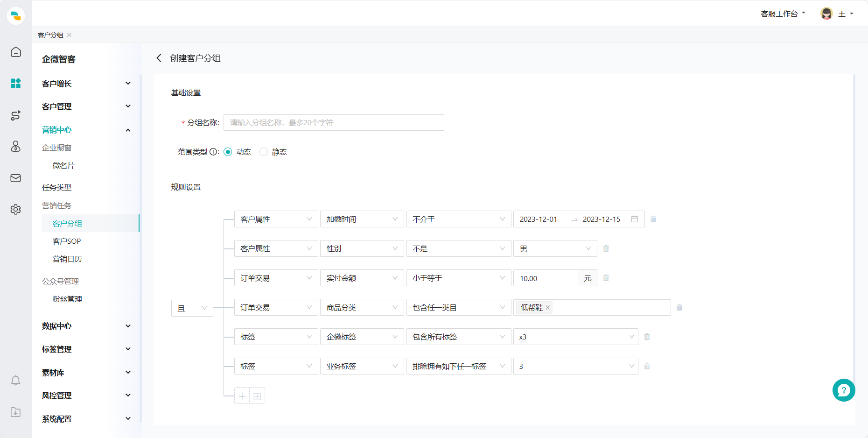Open the mail envelope icon in left rail
This screenshot has height=438, width=868.
[x=16, y=178]
